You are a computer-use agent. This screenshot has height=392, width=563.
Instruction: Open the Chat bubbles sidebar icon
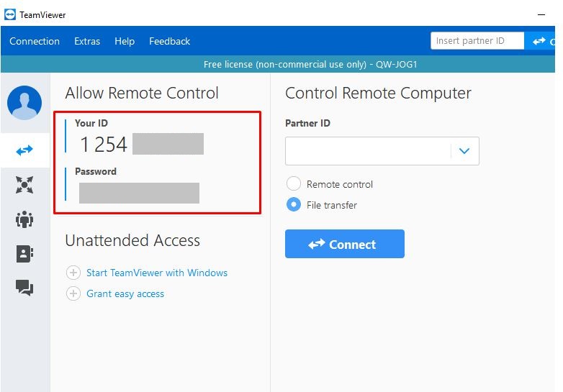[24, 288]
